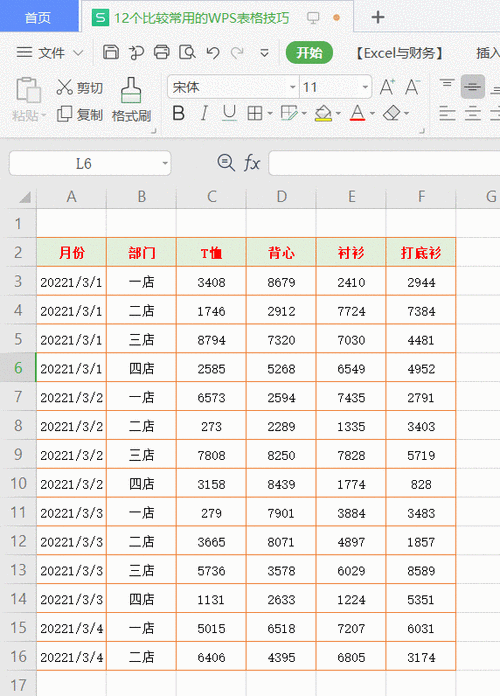
Task: Expand the font name dropdown showing 宋体
Action: pos(293,87)
